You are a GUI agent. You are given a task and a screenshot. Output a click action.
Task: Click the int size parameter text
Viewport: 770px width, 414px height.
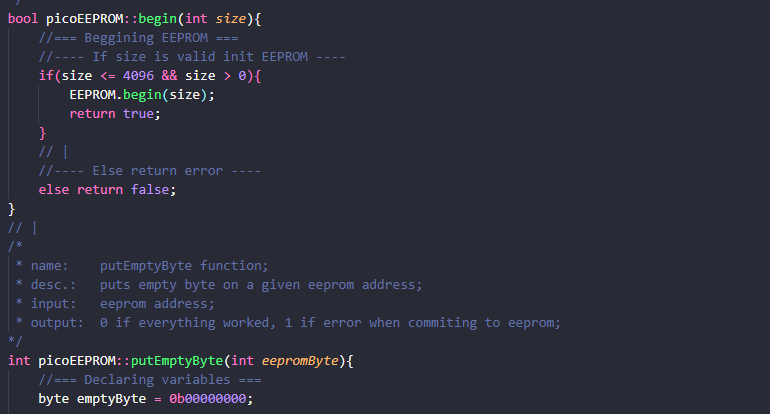coord(215,19)
